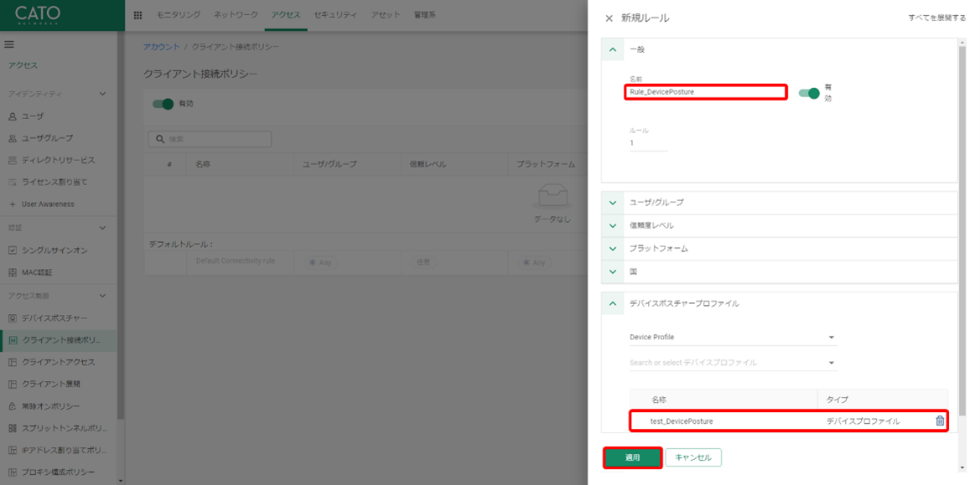Screen dimensions: 980x485
Task: Toggle the policy 有効 switch
Action: point(163,104)
